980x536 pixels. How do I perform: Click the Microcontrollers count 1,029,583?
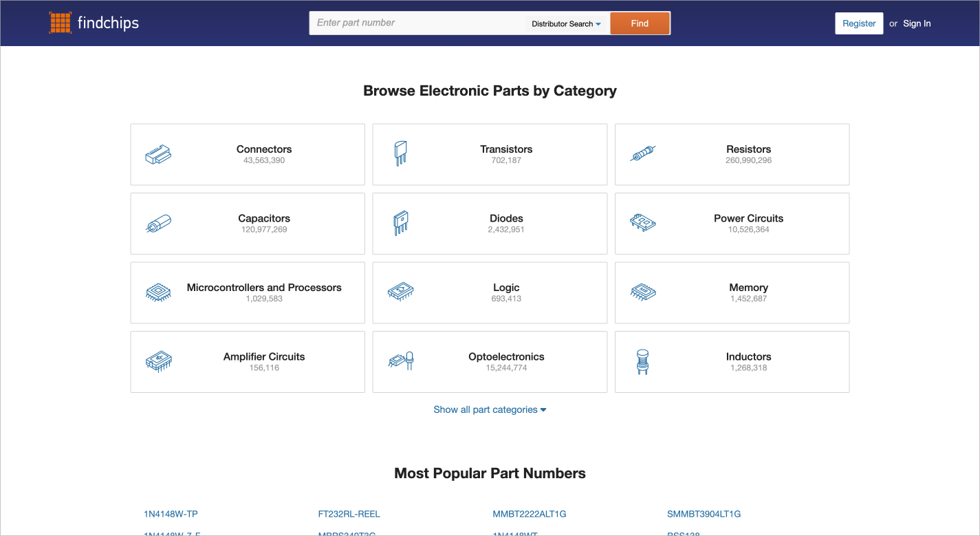[264, 299]
